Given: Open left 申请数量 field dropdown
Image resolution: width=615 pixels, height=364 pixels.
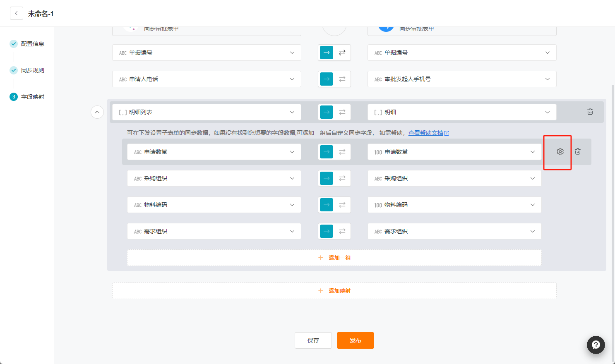Looking at the screenshot, I should 214,152.
